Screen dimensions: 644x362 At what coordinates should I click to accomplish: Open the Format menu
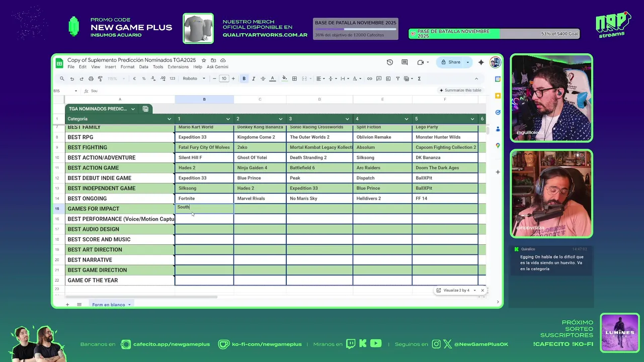[127, 67]
